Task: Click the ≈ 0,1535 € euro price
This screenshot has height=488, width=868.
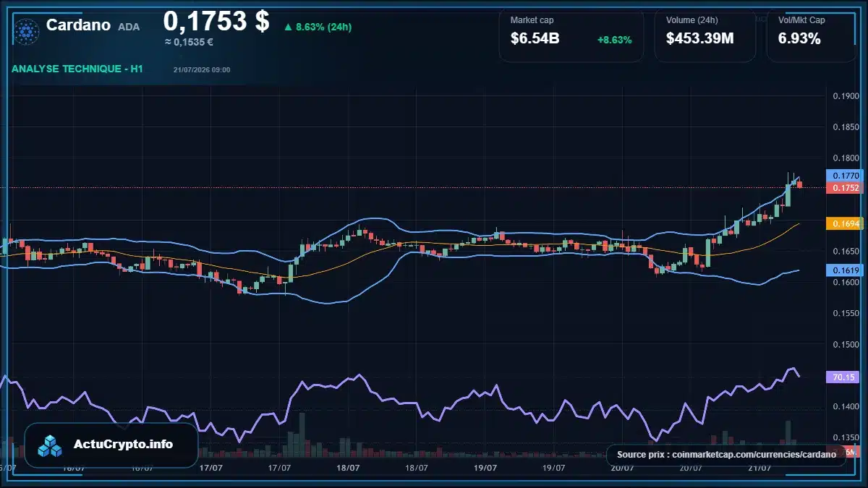Action: coord(189,42)
